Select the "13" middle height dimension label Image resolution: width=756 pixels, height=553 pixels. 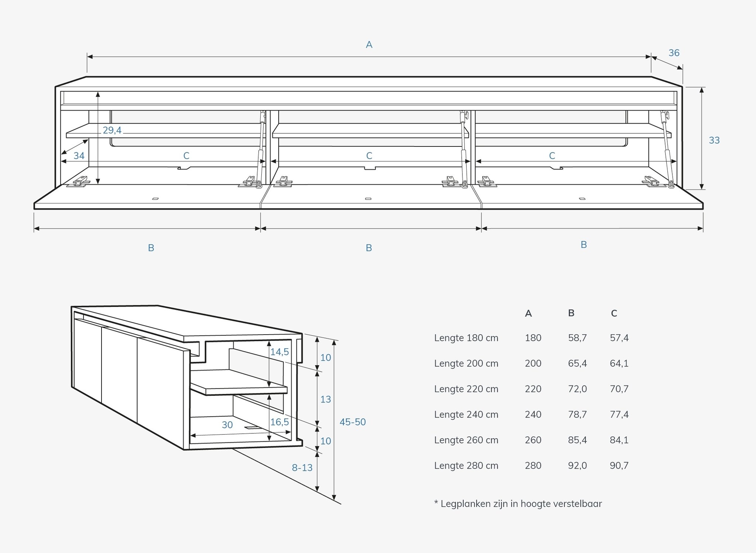(x=325, y=399)
